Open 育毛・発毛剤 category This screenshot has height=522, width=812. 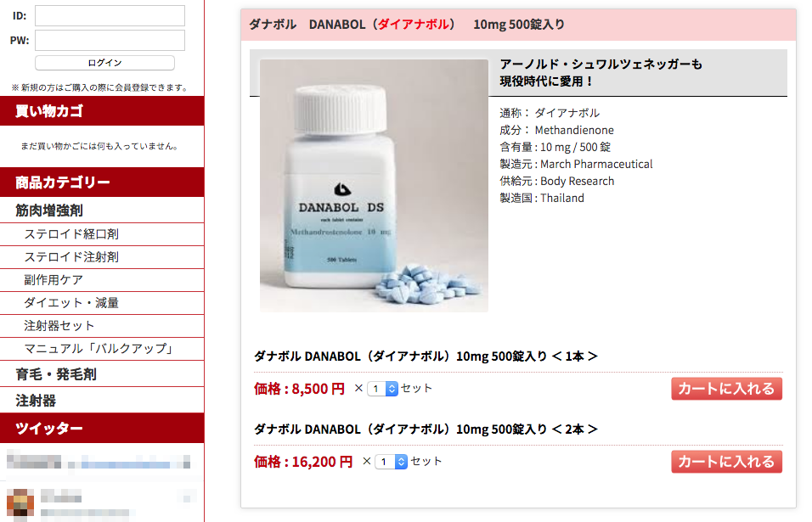point(56,374)
